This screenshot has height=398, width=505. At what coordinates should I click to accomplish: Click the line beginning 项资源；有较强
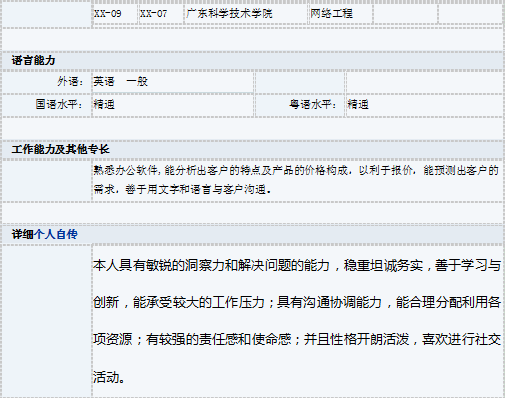point(297,339)
